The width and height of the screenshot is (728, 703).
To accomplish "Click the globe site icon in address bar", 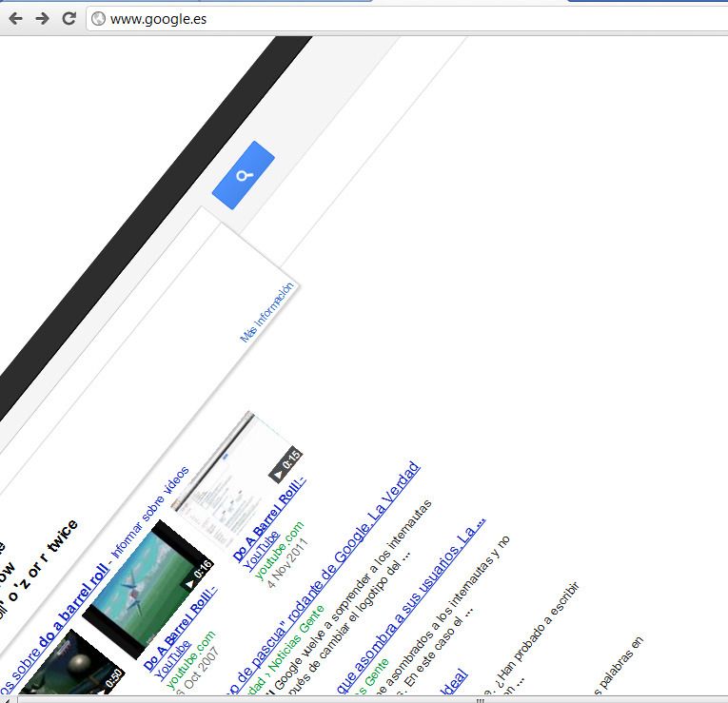I will pos(98,19).
